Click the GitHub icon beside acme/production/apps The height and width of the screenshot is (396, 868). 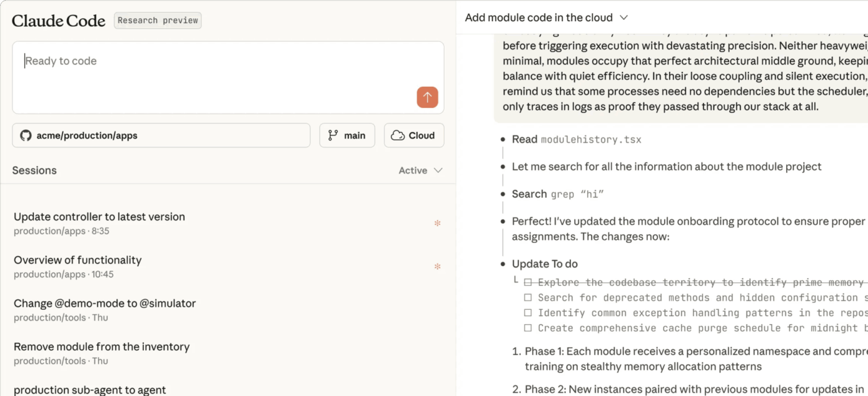(25, 135)
